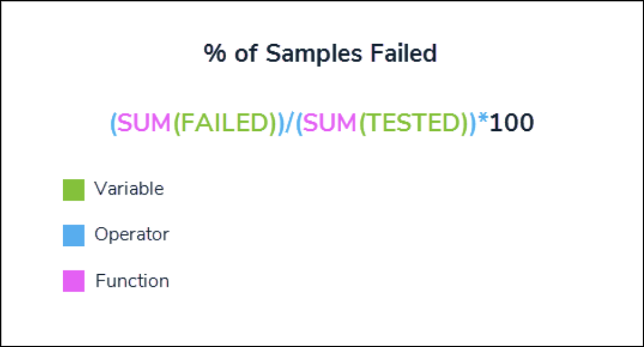
Task: Click the Variable legend label
Action: point(128,189)
